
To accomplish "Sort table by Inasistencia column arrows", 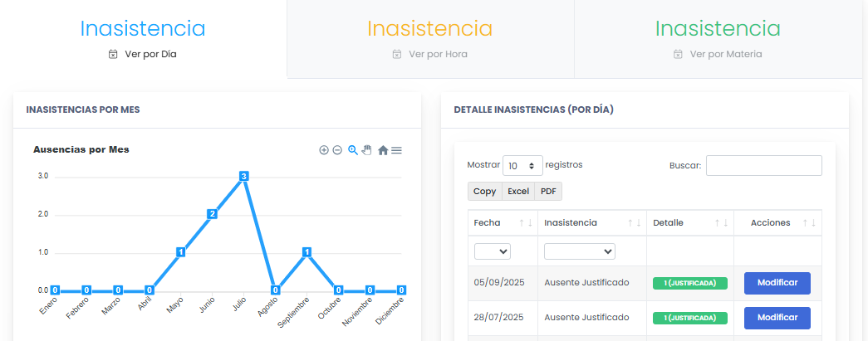I will click(634, 222).
